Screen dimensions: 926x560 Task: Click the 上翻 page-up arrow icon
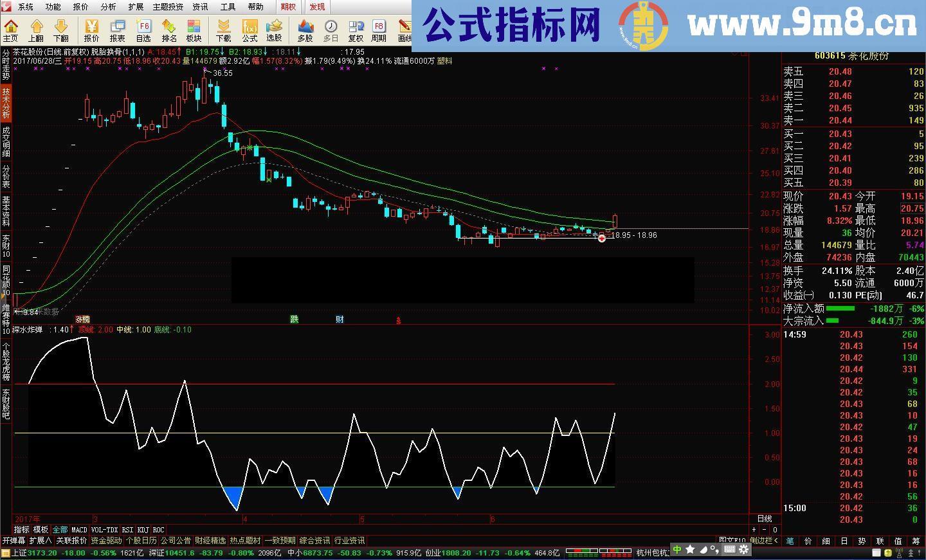pos(36,30)
